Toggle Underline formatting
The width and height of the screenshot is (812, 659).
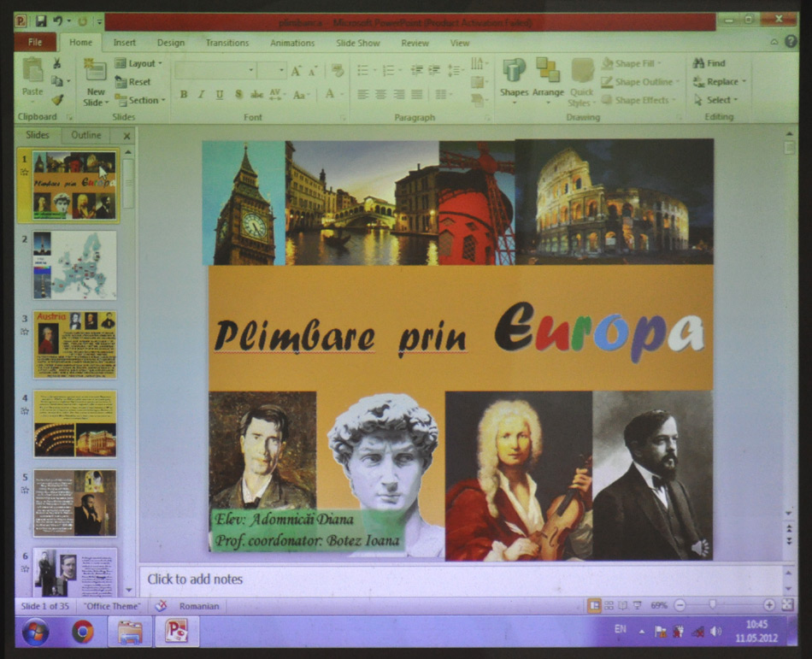click(x=220, y=94)
